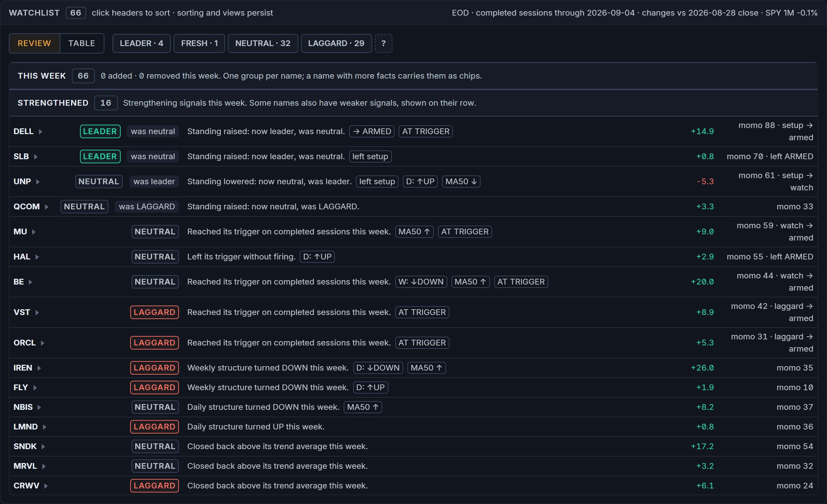Viewport: 827px width, 504px height.
Task: Expand the BE row disclosure triangle
Action: (x=30, y=282)
